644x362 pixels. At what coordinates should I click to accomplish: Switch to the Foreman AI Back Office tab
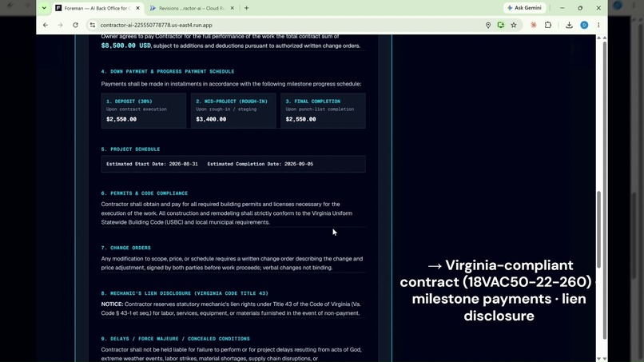click(97, 8)
